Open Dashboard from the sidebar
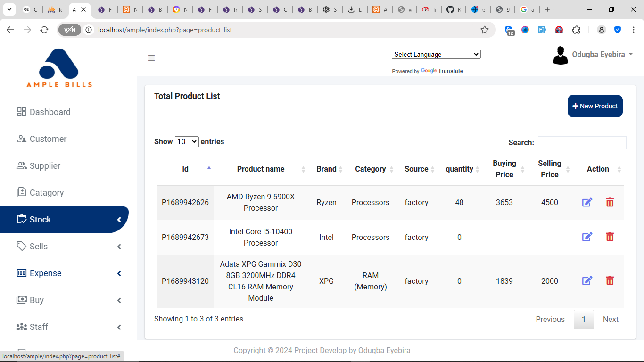The height and width of the screenshot is (362, 644). 50,112
